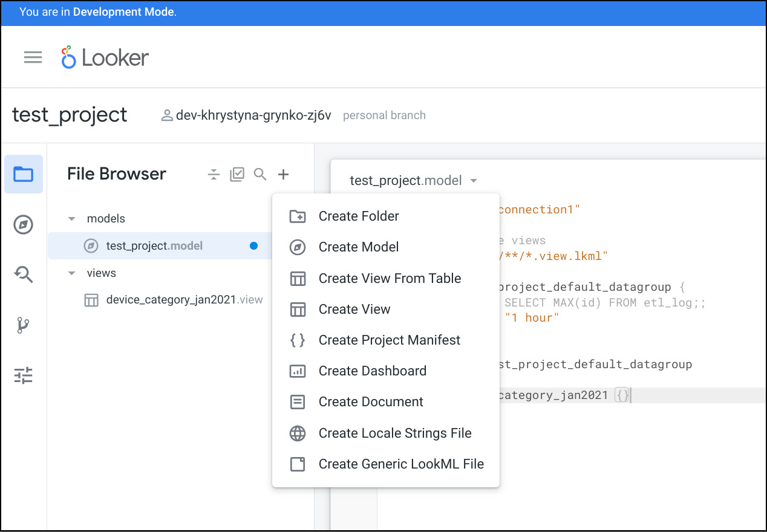Viewport: 767px width, 532px height.
Task: Choose Create View from menu
Action: (386, 310)
